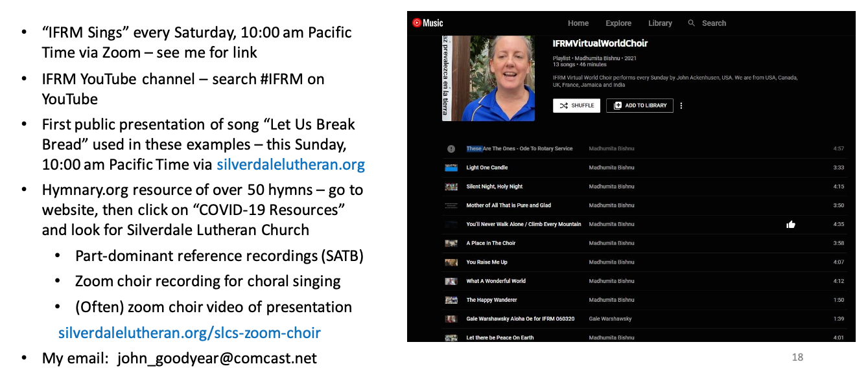Go to the Home tab
The image size is (868, 375).
pos(578,23)
